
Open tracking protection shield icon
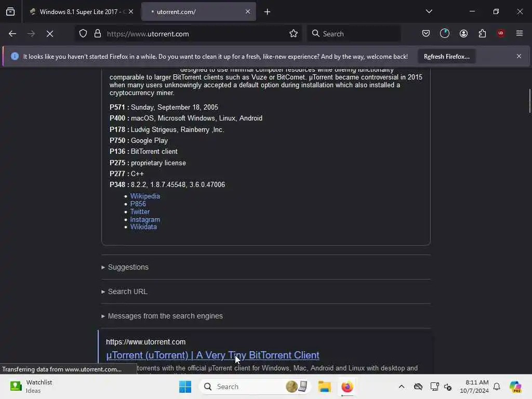(x=83, y=34)
